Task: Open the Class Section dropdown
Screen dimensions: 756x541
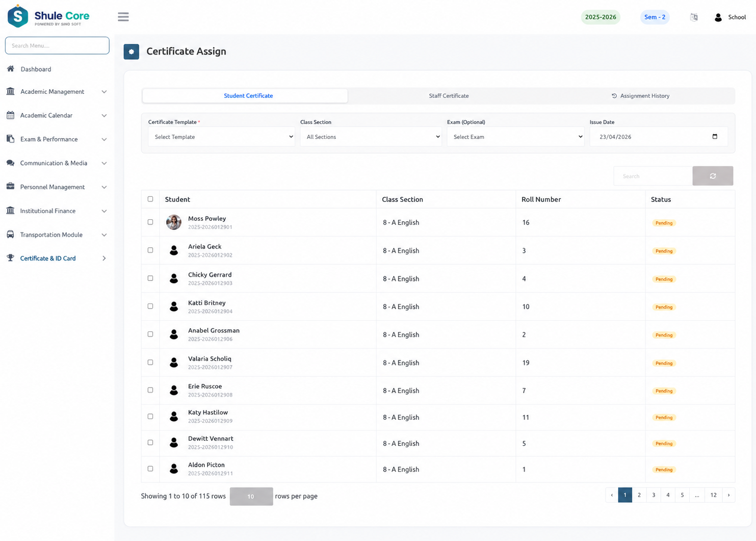Action: pos(371,137)
